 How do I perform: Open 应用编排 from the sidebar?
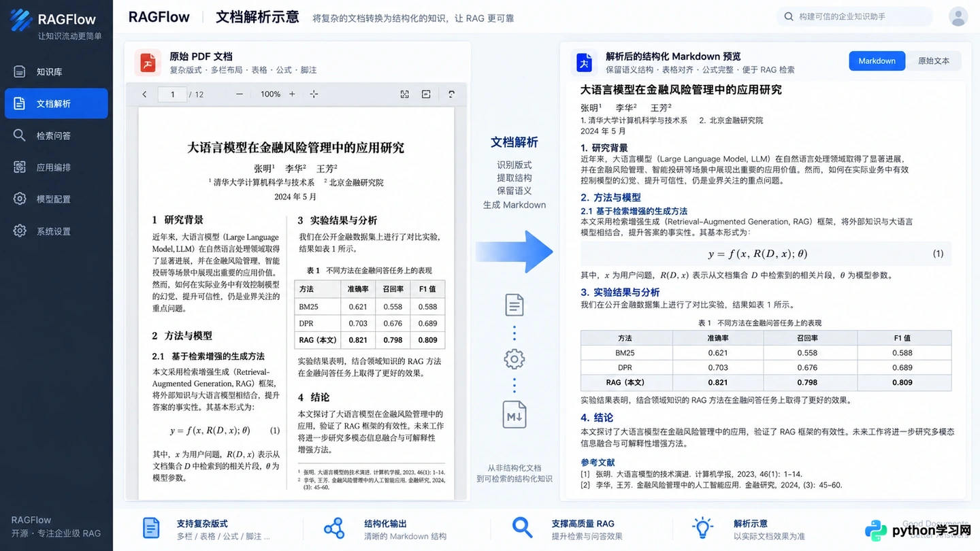56,167
